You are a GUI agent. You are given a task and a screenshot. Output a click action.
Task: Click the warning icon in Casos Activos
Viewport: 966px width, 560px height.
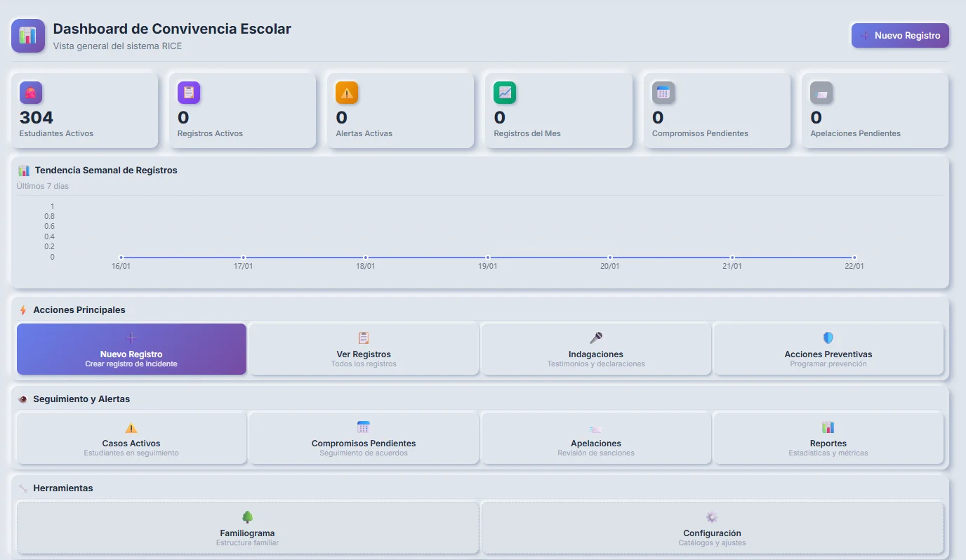pyautogui.click(x=131, y=427)
